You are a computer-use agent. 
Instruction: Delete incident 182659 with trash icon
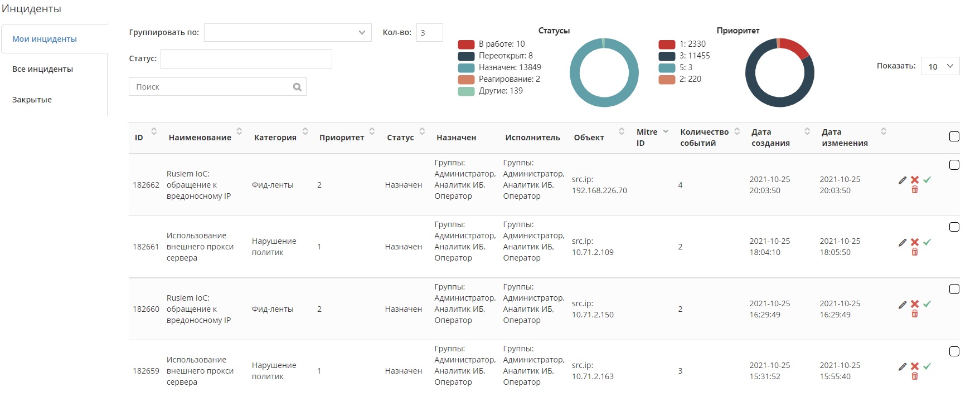(x=915, y=376)
